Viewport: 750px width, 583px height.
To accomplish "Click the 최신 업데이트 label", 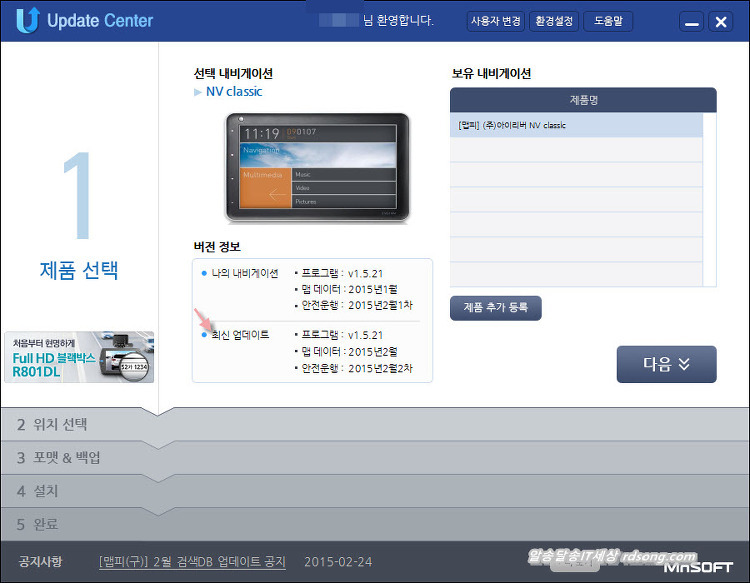I will (x=240, y=335).
